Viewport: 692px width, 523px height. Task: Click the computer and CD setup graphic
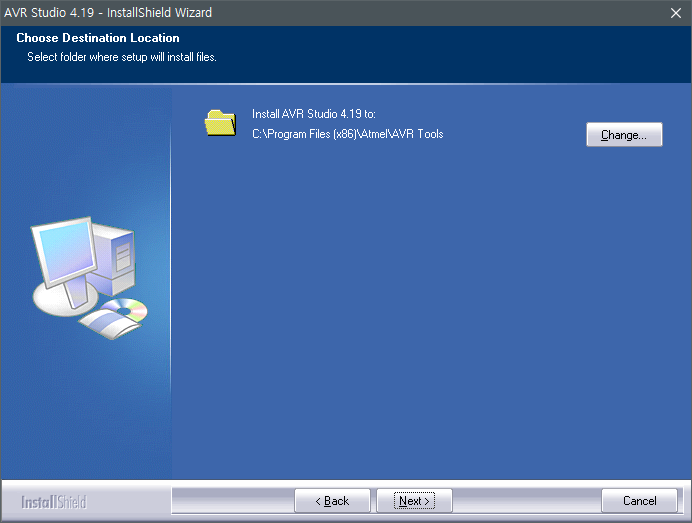pyautogui.click(x=89, y=278)
